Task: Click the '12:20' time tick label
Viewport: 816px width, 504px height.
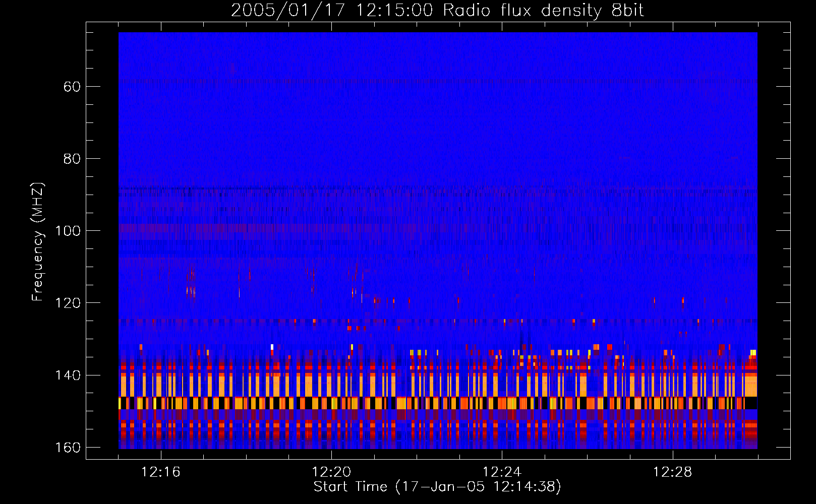Action: coord(331,472)
